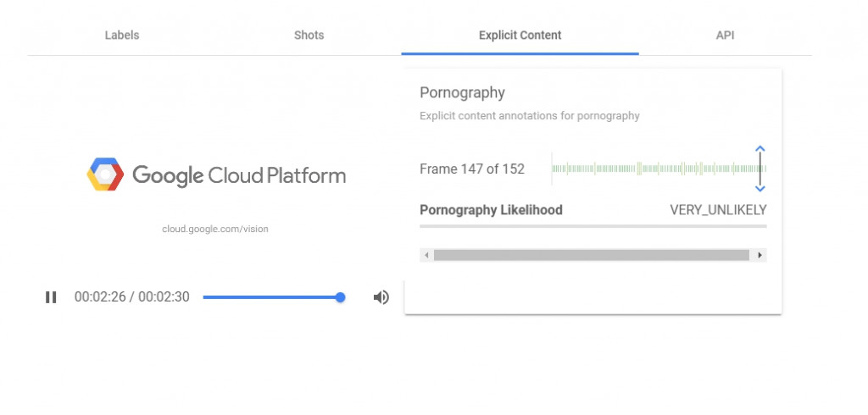Mute the video with speaker icon
This screenshot has width=868, height=415.
click(x=381, y=297)
